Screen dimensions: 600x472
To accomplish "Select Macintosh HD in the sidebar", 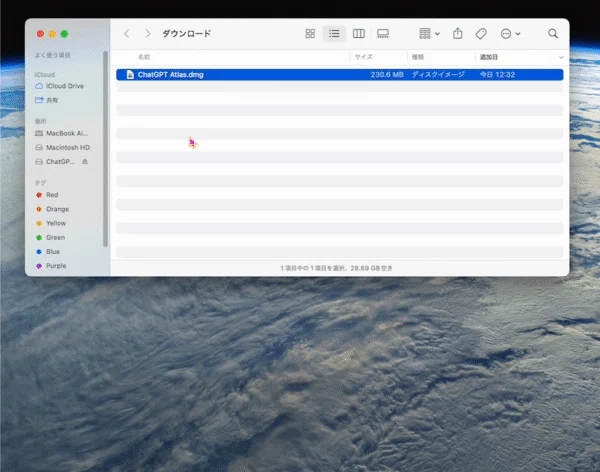I will (x=62, y=147).
